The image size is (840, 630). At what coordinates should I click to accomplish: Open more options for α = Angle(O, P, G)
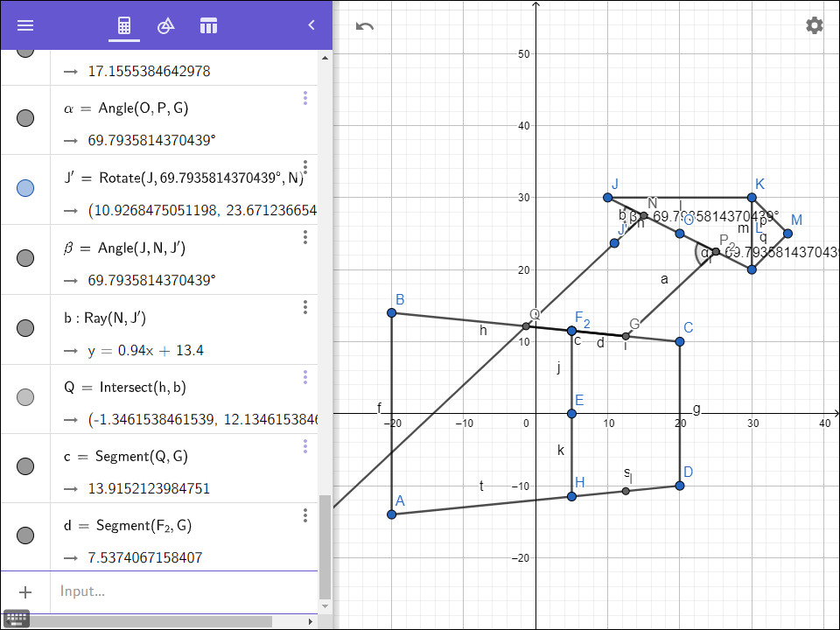pos(305,98)
